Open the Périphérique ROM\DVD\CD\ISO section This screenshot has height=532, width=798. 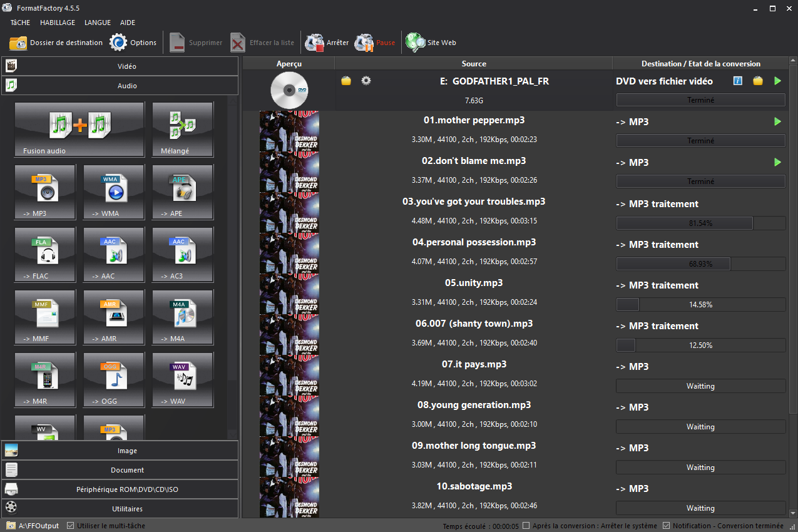[120, 488]
